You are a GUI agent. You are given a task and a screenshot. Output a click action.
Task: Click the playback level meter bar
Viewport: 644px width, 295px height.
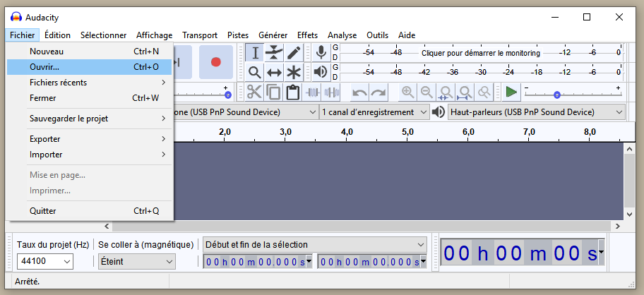(x=481, y=72)
